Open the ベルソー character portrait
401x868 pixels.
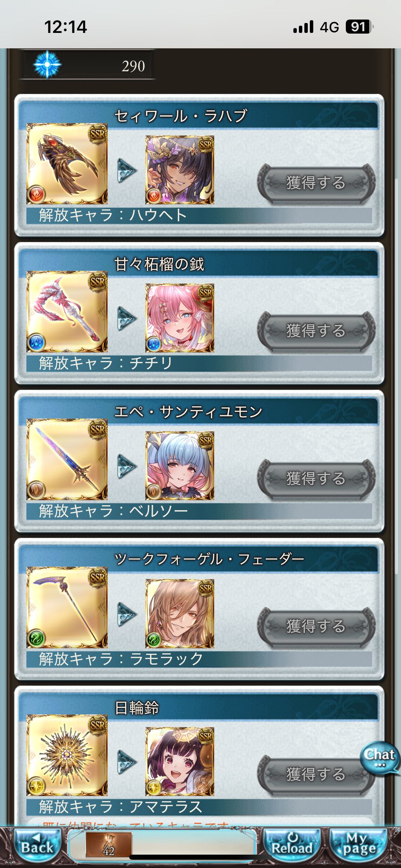(180, 466)
